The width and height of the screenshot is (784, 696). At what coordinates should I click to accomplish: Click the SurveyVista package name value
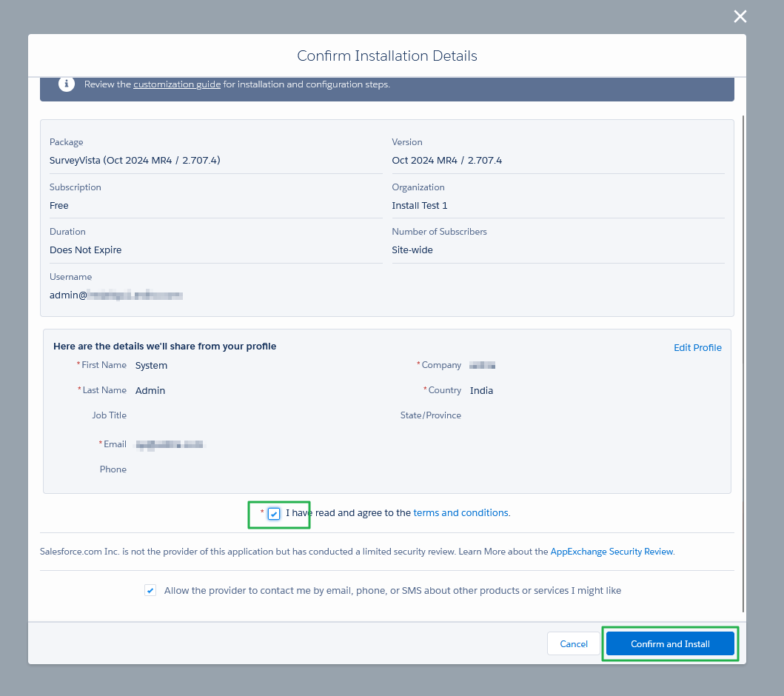coord(135,161)
